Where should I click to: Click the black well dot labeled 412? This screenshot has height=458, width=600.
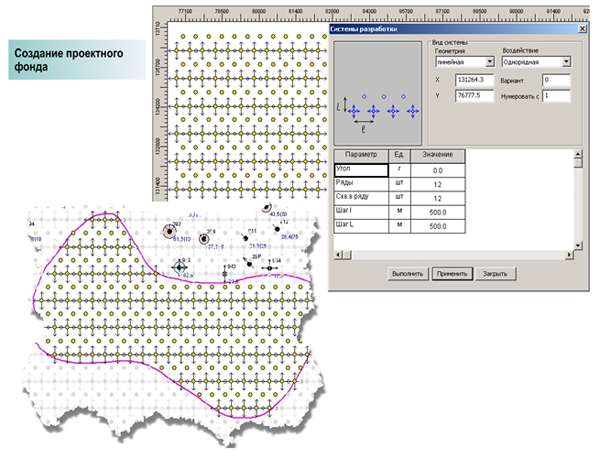coord(277,229)
